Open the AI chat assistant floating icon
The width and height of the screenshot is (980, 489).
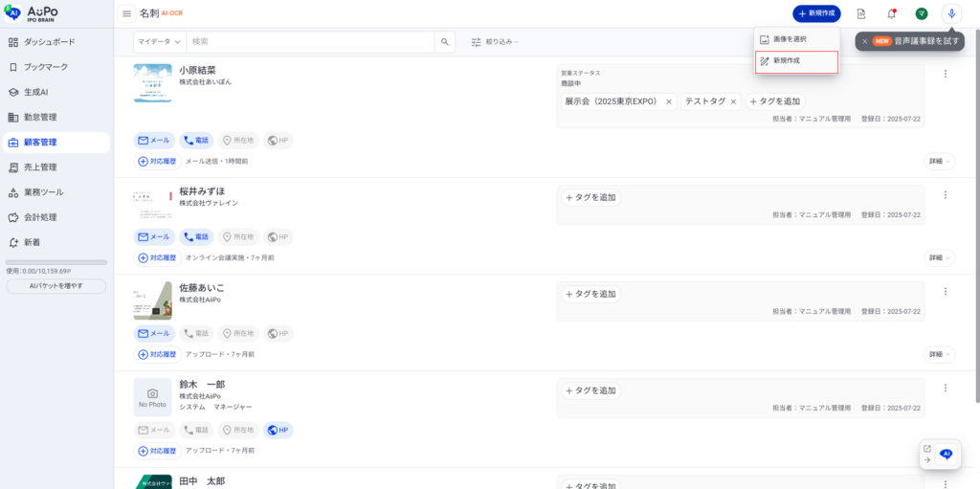946,455
